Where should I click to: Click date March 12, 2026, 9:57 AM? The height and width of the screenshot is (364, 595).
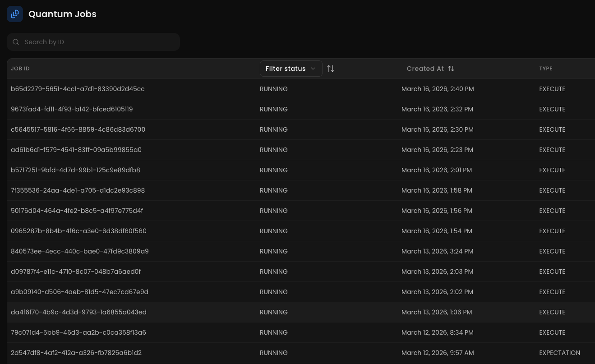pos(438,353)
